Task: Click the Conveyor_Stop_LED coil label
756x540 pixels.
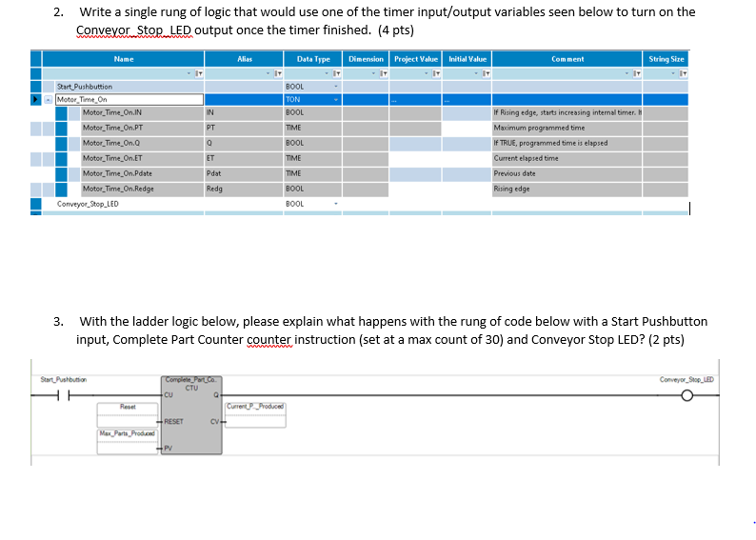Action: tap(686, 380)
